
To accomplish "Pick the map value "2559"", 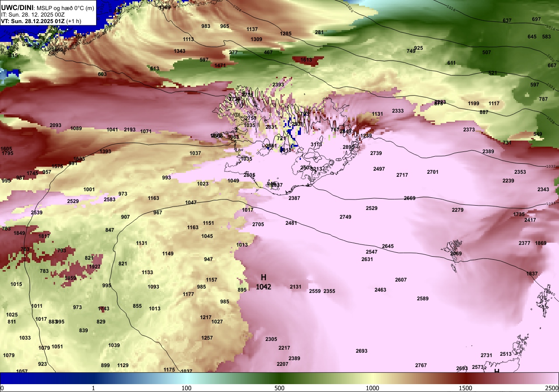I will coord(315,291).
